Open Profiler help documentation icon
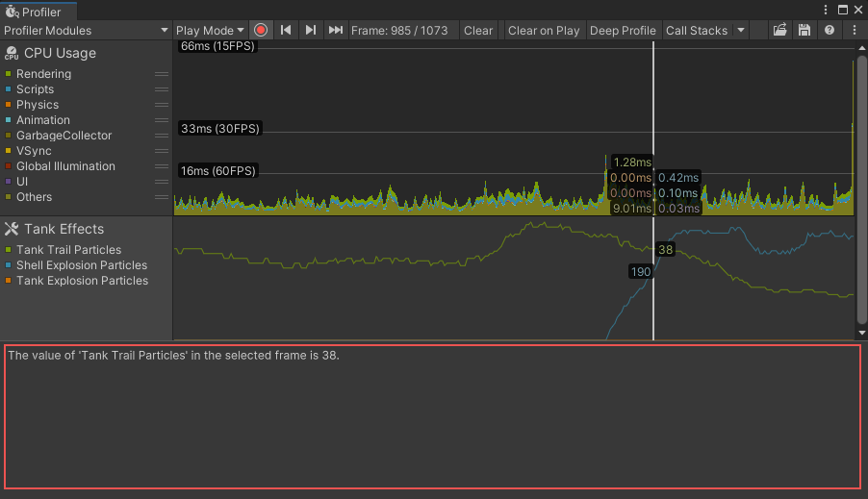The width and height of the screenshot is (868, 499). coord(830,31)
